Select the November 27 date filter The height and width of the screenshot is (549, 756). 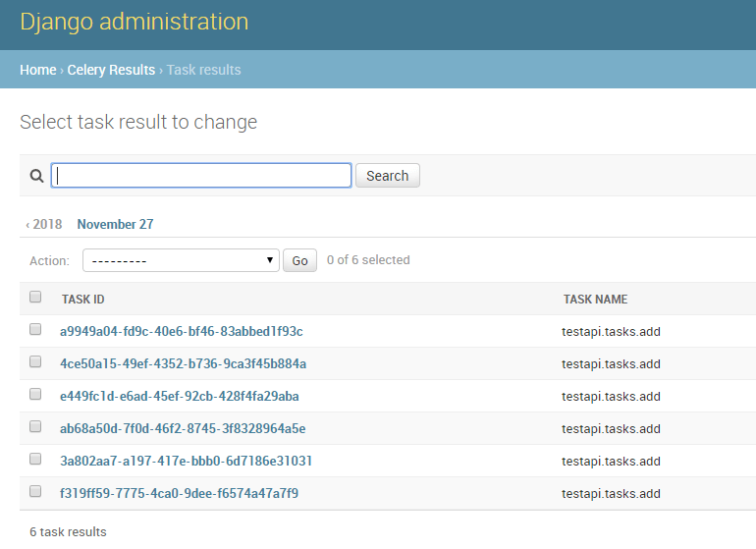click(x=115, y=224)
